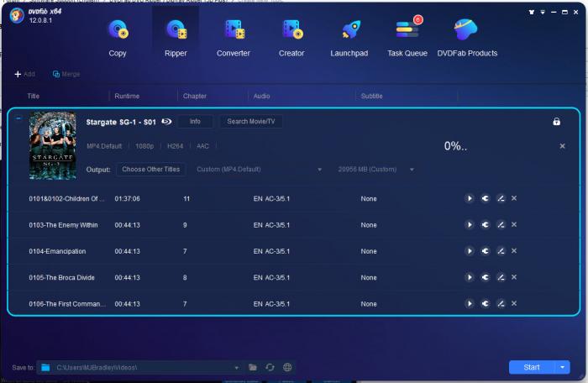The height and width of the screenshot is (383, 588).
Task: Remove title 0106-The First Commandment
Action: click(x=514, y=303)
